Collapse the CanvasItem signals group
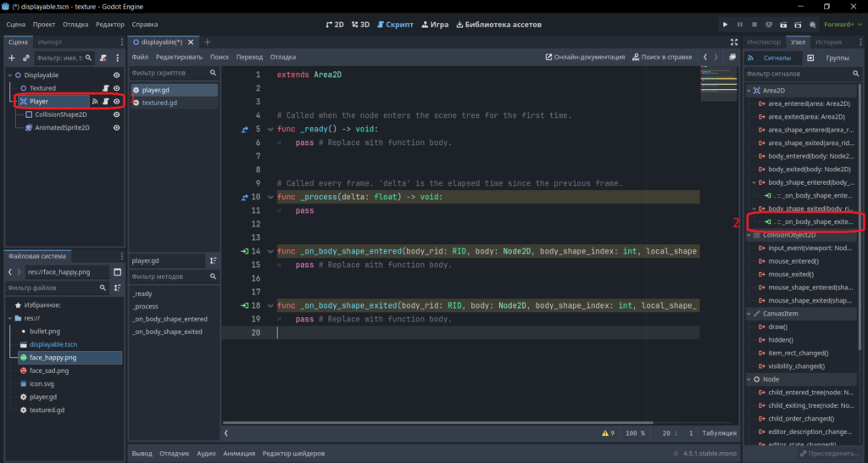The image size is (868, 463). (749, 314)
